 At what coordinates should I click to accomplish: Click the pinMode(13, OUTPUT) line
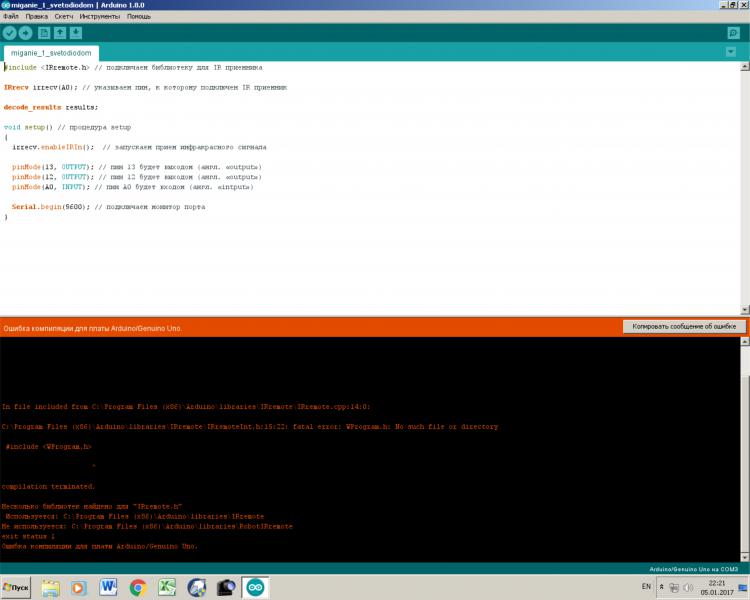pos(137,167)
